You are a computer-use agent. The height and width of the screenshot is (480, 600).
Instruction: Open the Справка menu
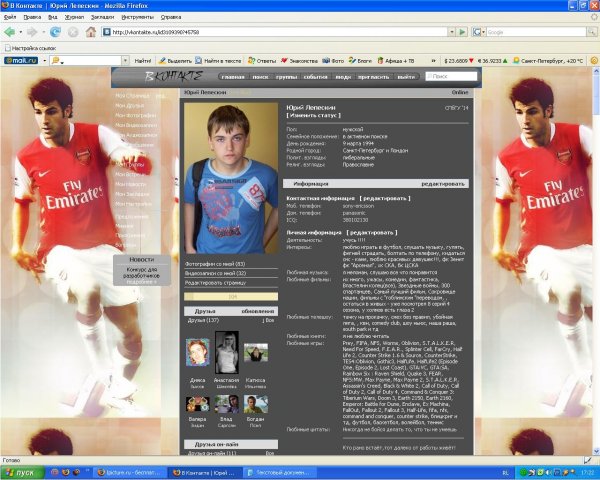171,17
